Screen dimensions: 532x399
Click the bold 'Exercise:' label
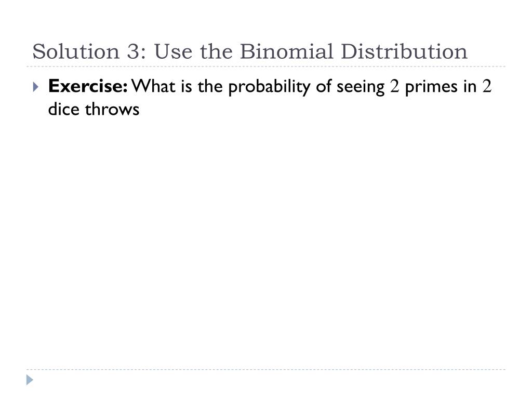coord(88,86)
